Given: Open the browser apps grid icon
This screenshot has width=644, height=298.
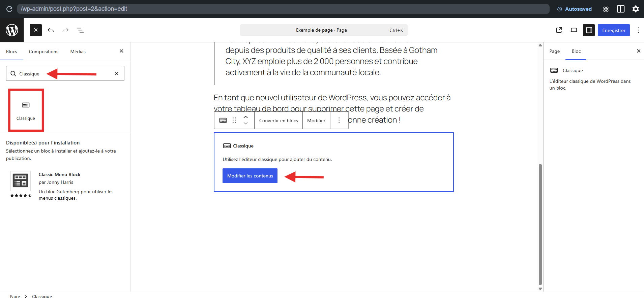Looking at the screenshot, I should [x=606, y=9].
